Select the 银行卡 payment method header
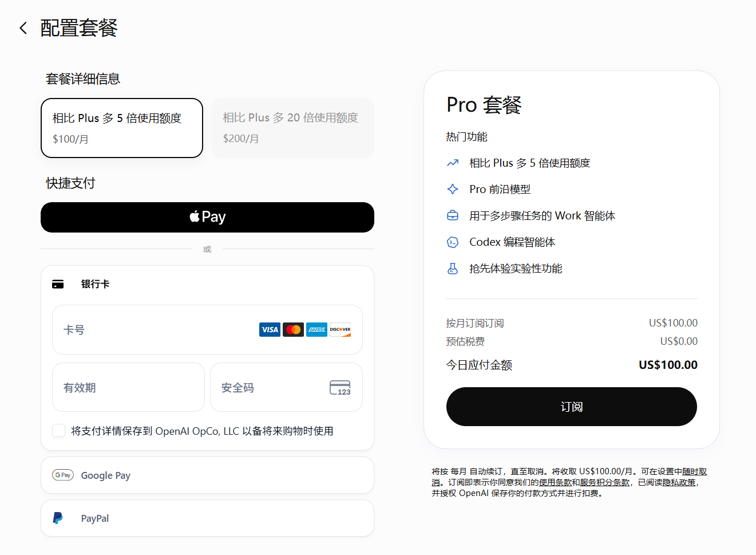The width and height of the screenshot is (756, 555). [207, 284]
